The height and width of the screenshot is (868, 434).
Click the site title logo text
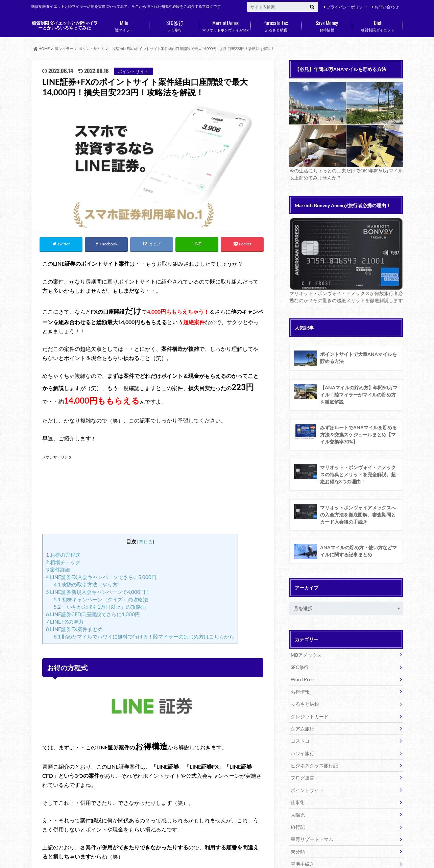pos(65,26)
